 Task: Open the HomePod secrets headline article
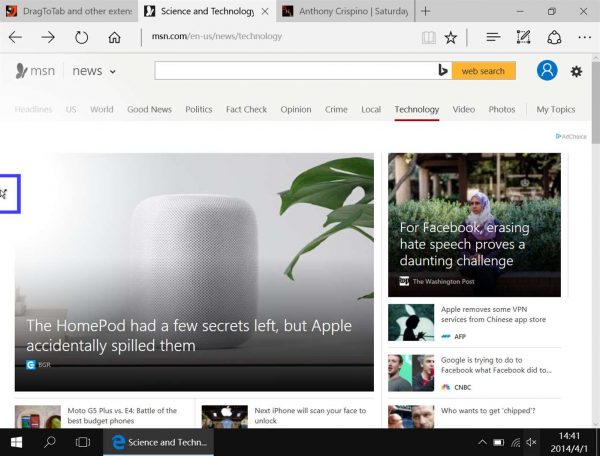pyautogui.click(x=189, y=335)
